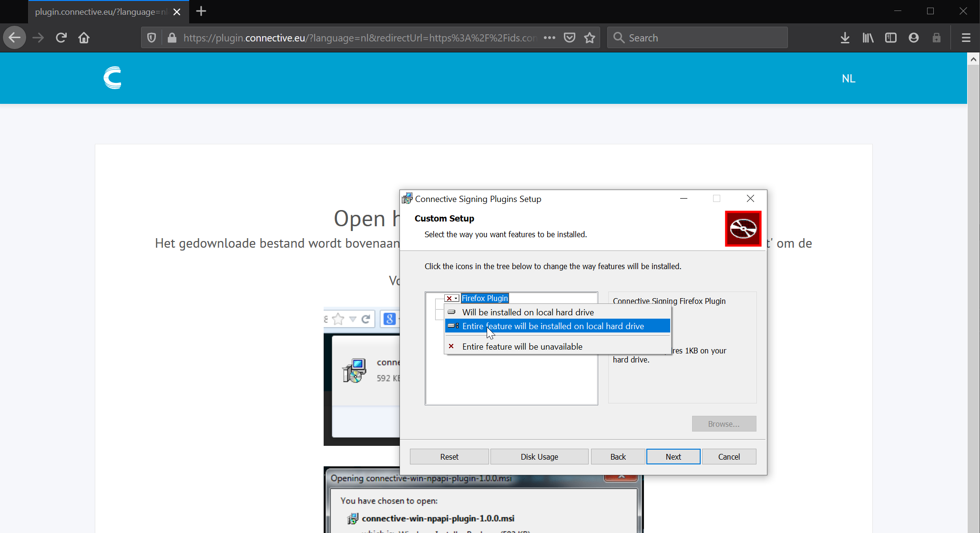
Task: Open the downloads panel
Action: [845, 38]
